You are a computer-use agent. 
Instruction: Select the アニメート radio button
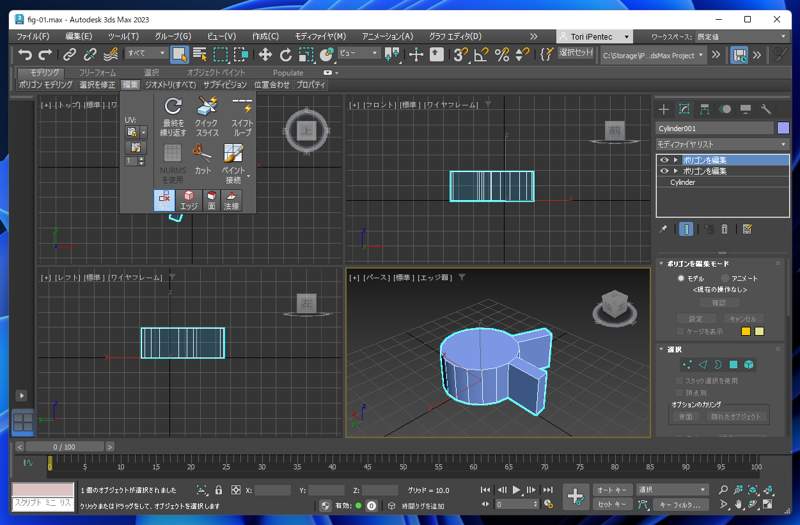click(724, 278)
